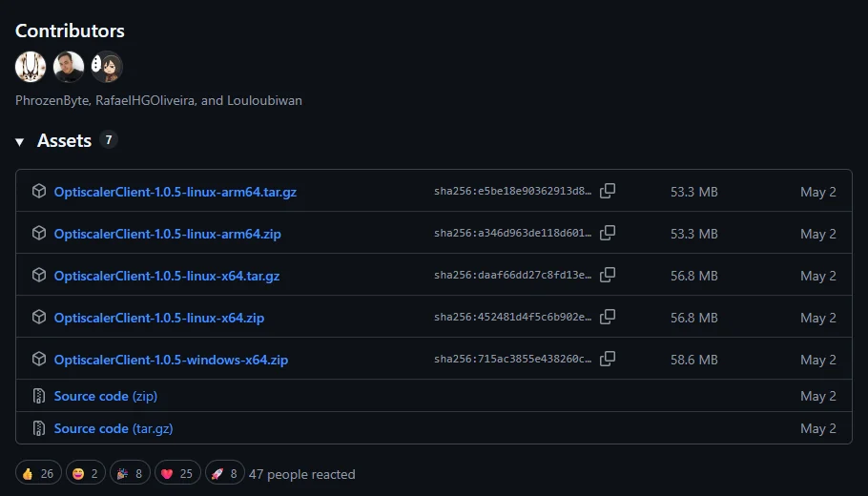Download OptiscalerClient-1.0.5-linux-x64.zip
This screenshot has height=496, width=868.
[159, 319]
